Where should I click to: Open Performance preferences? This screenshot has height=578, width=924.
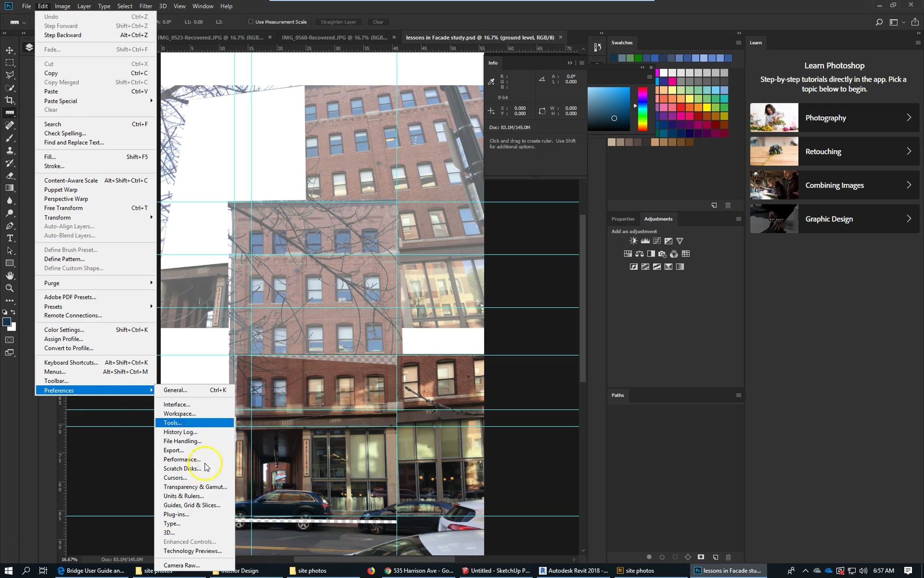(182, 459)
